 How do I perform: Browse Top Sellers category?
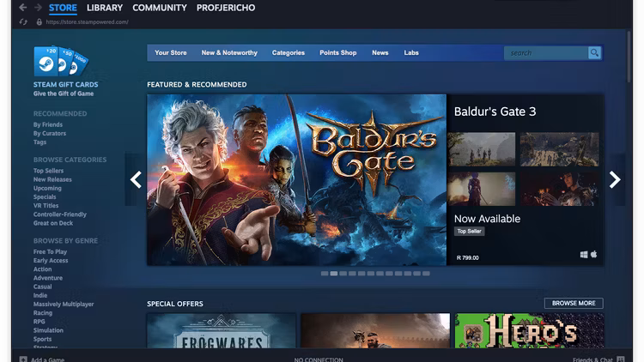48,171
